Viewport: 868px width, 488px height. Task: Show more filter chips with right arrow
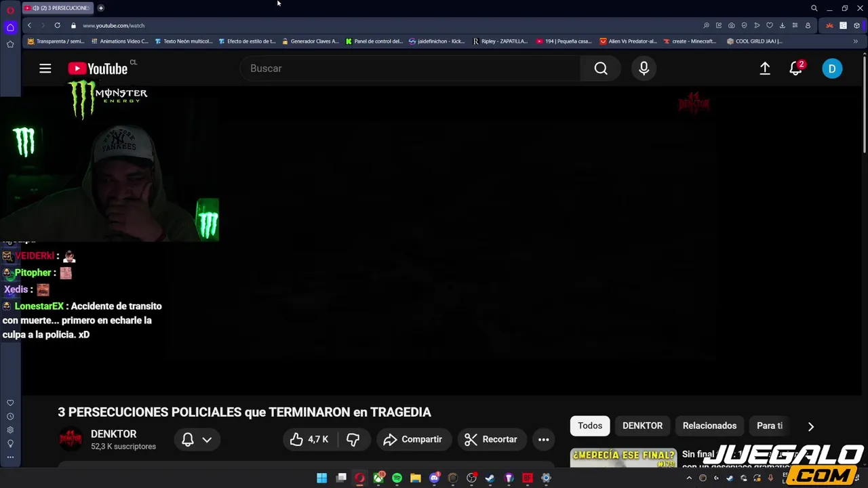coord(810,426)
